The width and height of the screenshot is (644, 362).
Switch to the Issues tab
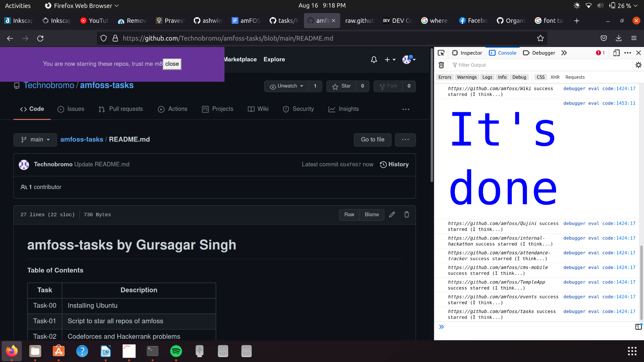coord(71,109)
